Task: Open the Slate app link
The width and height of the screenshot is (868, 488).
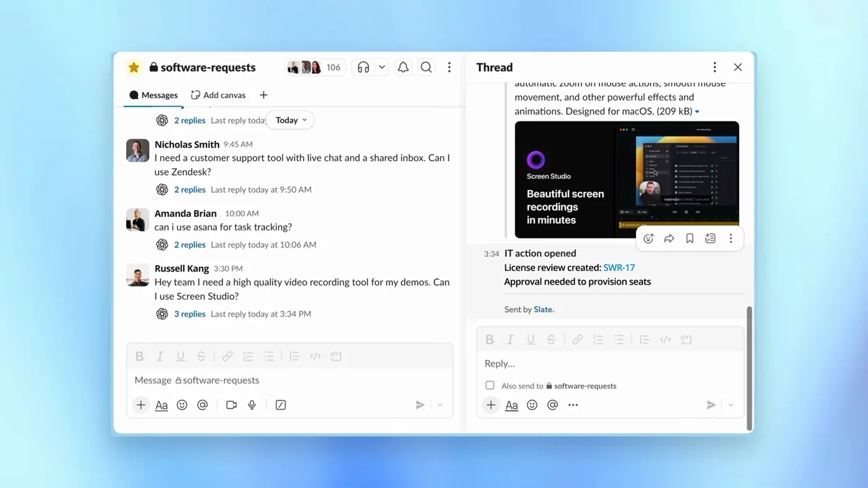Action: (543, 309)
